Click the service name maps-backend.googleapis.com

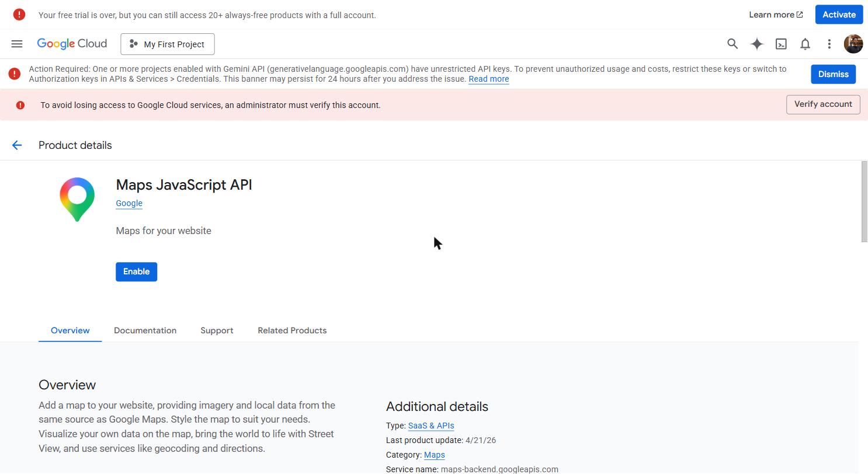499,469
